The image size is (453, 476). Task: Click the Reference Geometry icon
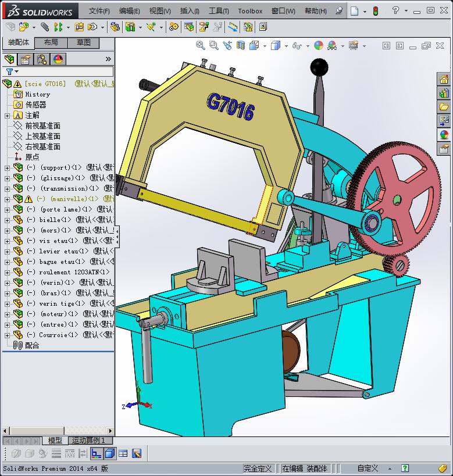(151, 27)
